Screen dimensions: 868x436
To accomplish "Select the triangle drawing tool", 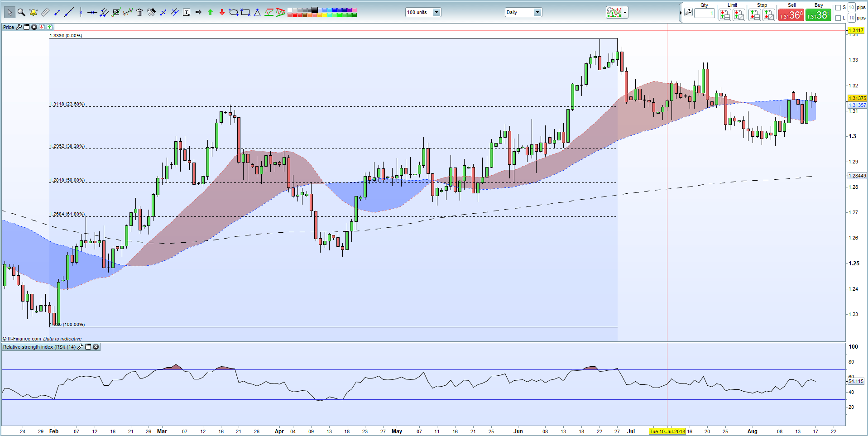I will 257,12.
